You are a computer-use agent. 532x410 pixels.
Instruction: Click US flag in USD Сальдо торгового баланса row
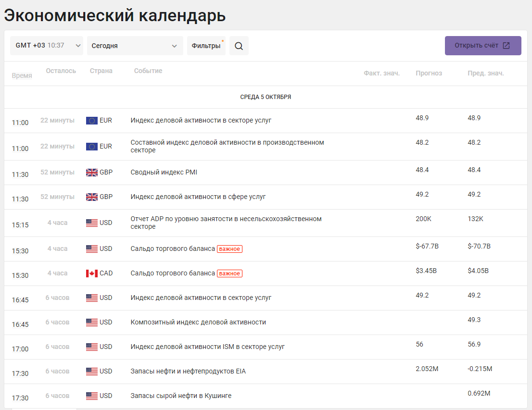(91, 248)
